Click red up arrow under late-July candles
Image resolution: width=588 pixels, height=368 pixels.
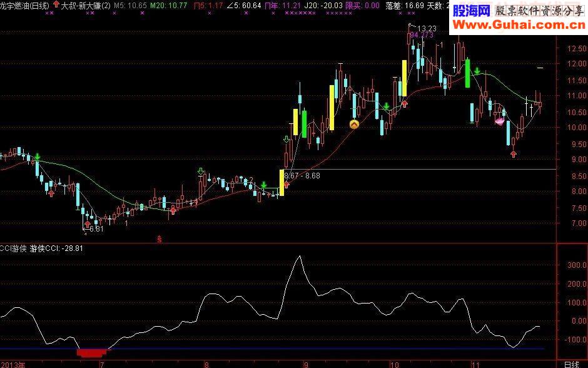coord(173,211)
